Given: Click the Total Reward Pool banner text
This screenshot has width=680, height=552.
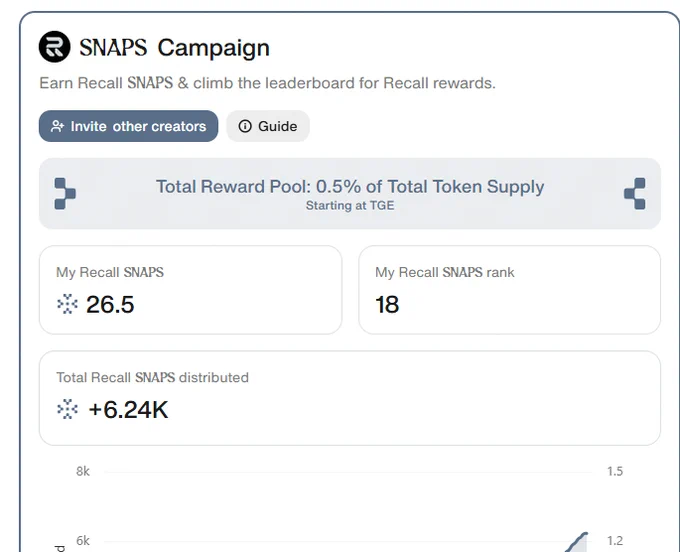Looking at the screenshot, I should 350,187.
